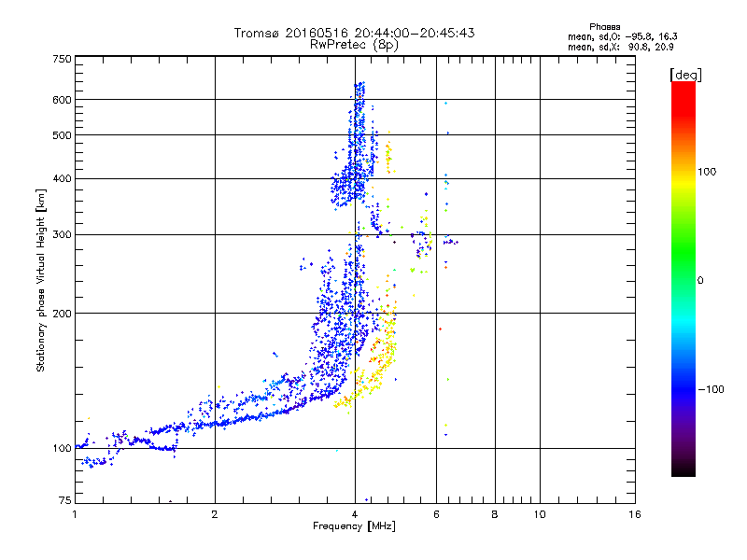Click the colorbar tick label '-100'

coord(711,389)
